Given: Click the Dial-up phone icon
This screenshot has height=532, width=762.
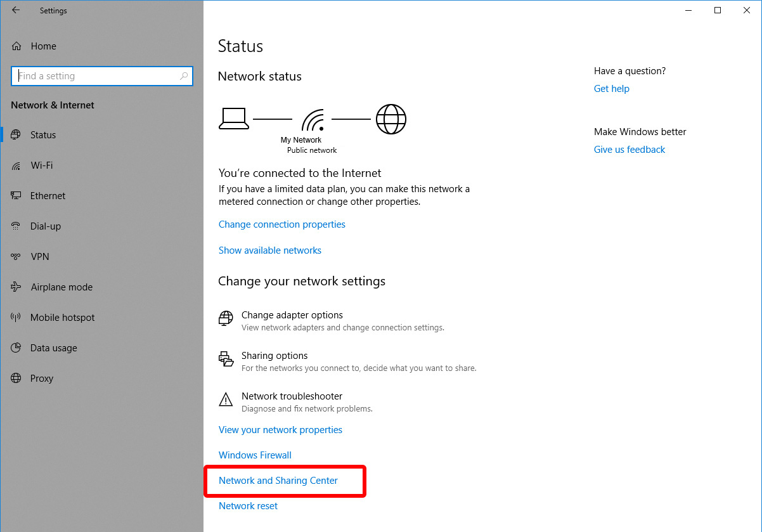Looking at the screenshot, I should click(16, 226).
